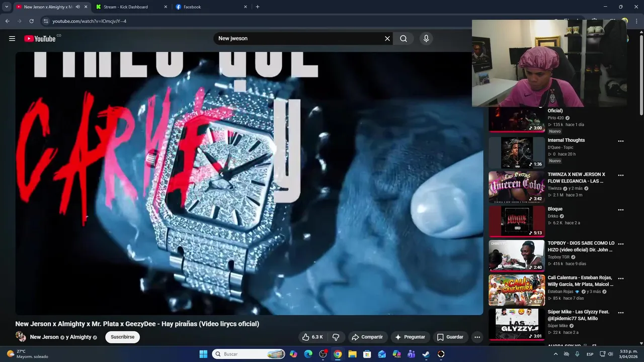Open more options for Bloque video
644x362 pixels.
pyautogui.click(x=621, y=210)
